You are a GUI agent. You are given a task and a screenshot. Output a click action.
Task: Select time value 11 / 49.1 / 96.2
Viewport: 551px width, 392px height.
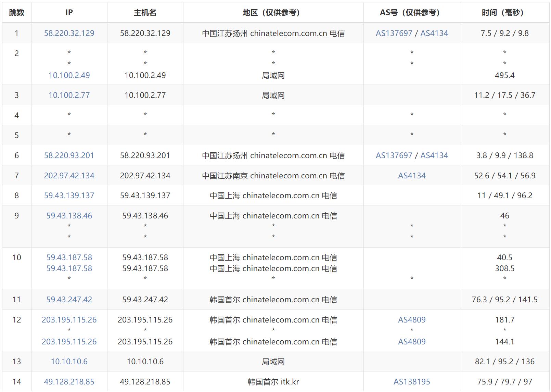504,195
